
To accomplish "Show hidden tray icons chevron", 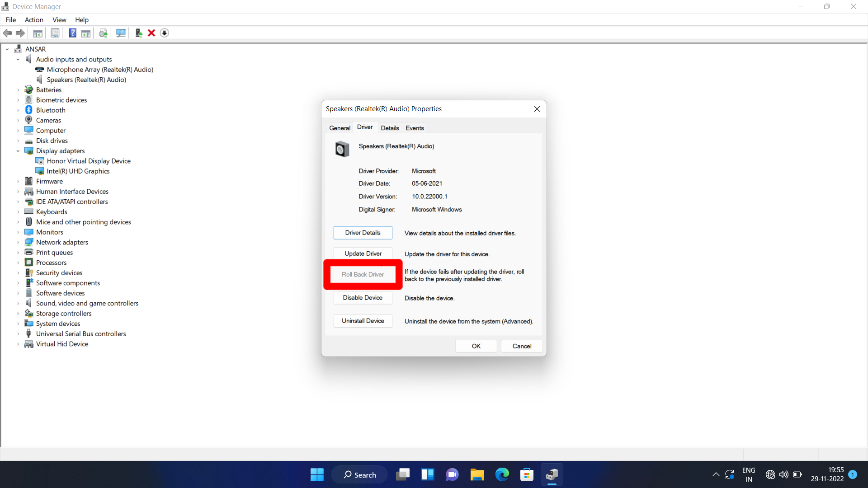I will pos(716,474).
